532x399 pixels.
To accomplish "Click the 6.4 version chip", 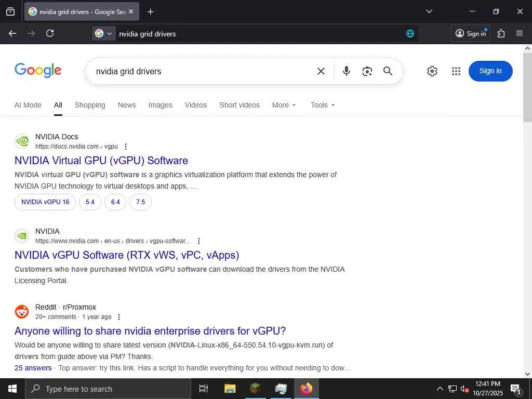I will pos(115,202).
